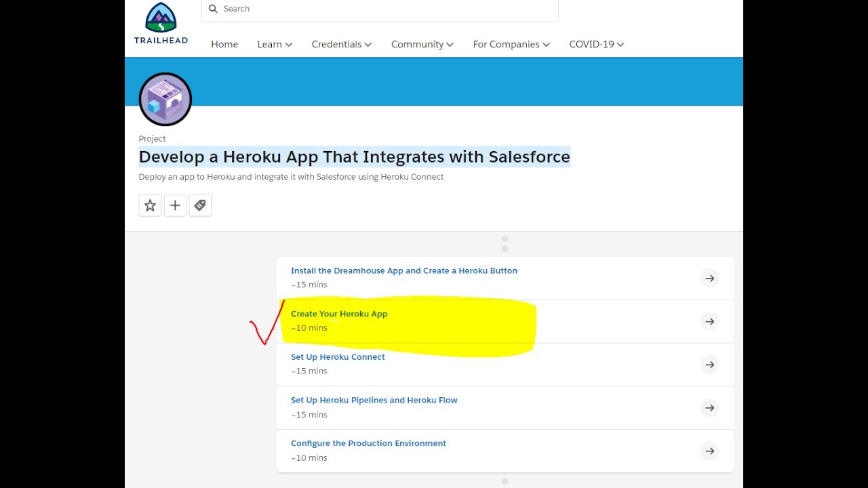Click arrow icon for Heroku Pipelines row
Image resolution: width=868 pixels, height=488 pixels.
709,408
